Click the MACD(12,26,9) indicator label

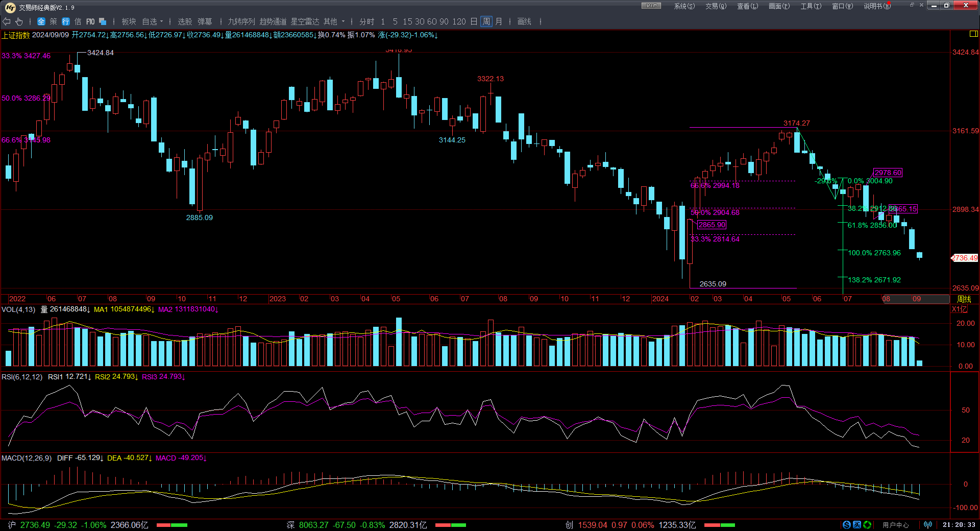click(27, 458)
